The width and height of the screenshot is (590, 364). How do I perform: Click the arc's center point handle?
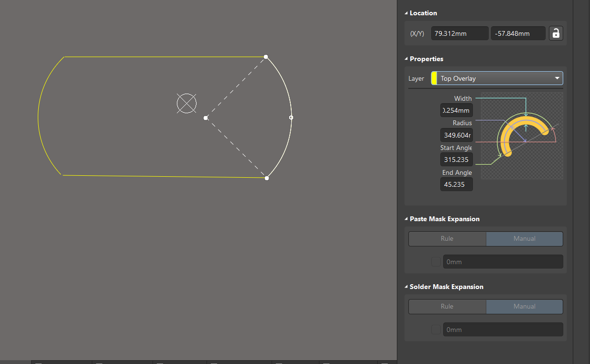coord(206,118)
